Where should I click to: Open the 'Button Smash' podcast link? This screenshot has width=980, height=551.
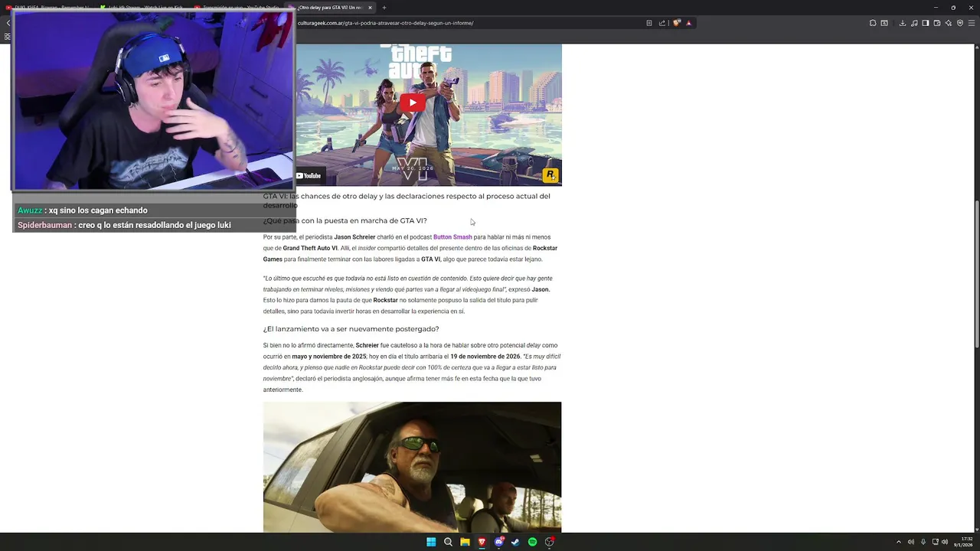[x=452, y=237]
